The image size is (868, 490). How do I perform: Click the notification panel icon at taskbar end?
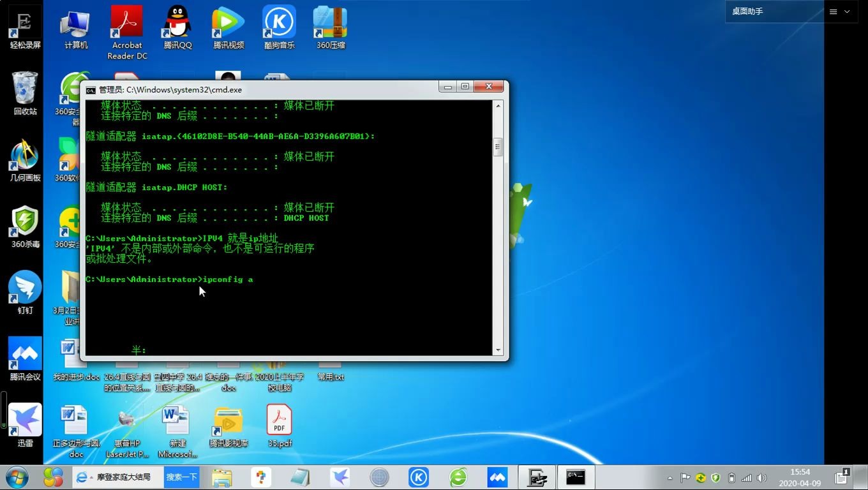coord(843,476)
